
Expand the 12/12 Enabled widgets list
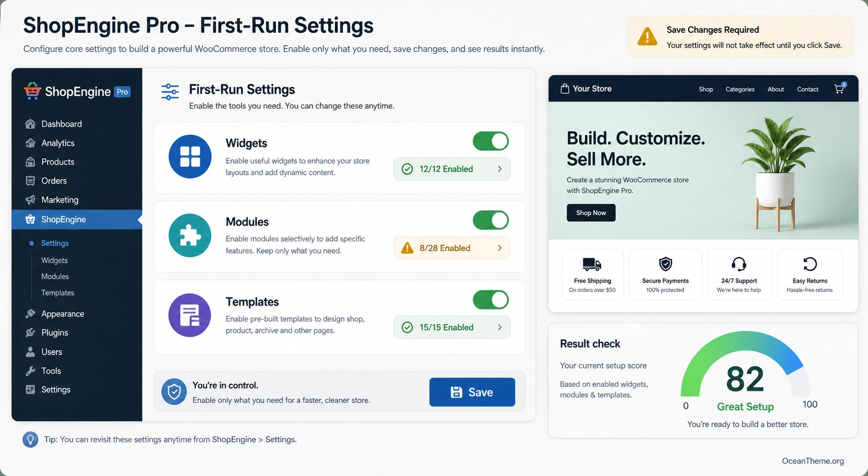click(452, 169)
